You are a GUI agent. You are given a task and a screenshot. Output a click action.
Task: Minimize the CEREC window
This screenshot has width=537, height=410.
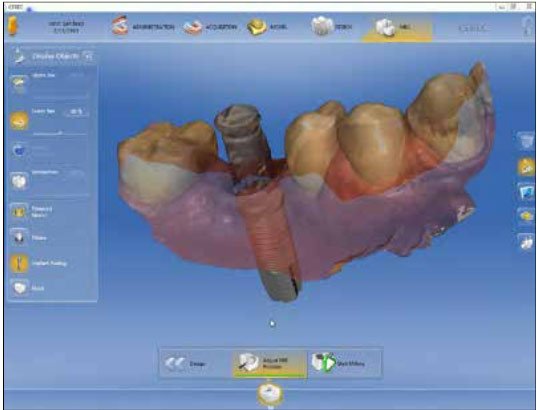pyautogui.click(x=502, y=7)
